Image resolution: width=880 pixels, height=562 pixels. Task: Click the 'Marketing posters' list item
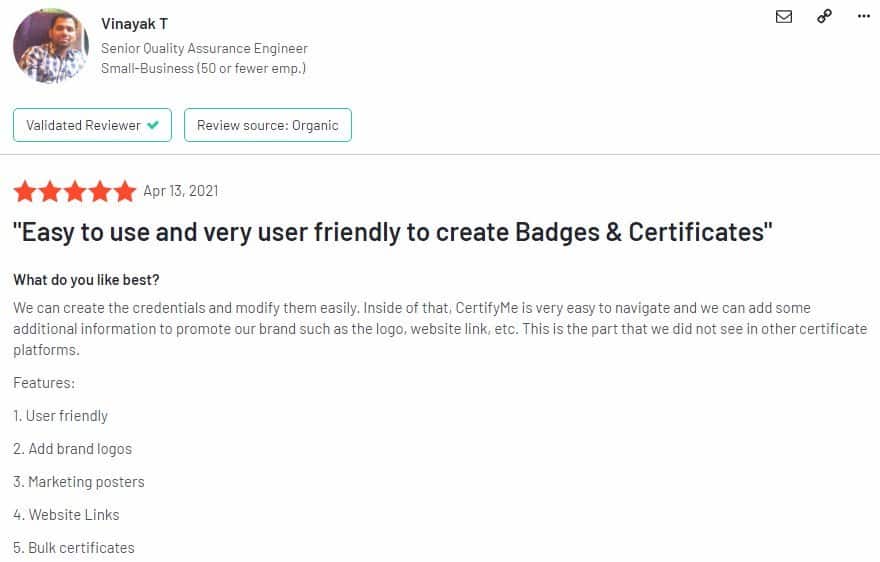click(79, 482)
